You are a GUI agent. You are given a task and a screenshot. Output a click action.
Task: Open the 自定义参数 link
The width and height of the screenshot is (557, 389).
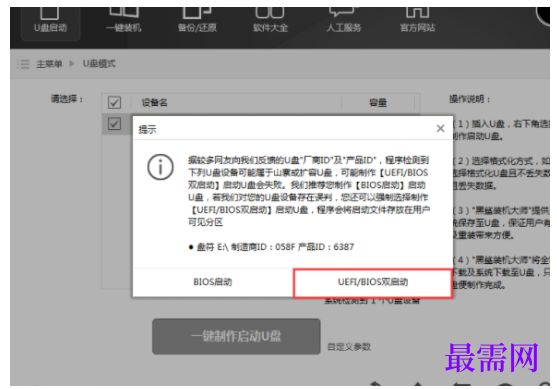coord(349,347)
